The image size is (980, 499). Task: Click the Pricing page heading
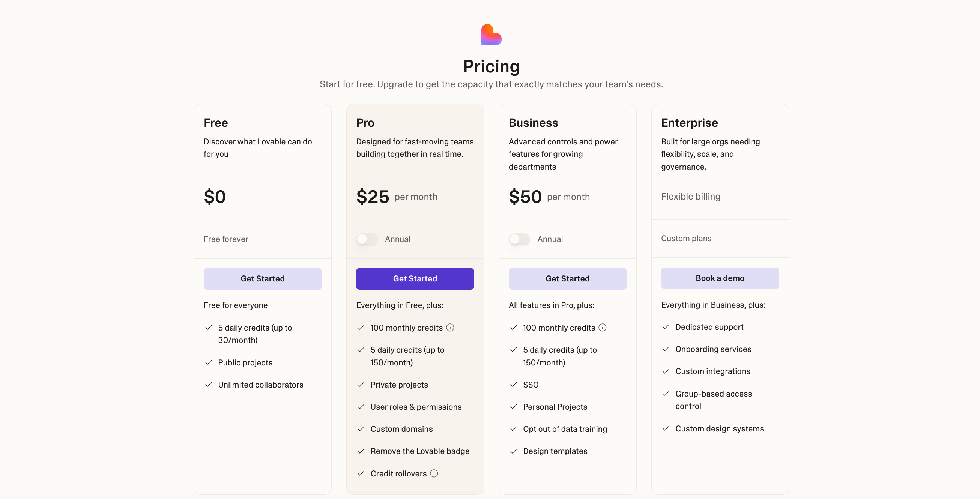point(491,66)
